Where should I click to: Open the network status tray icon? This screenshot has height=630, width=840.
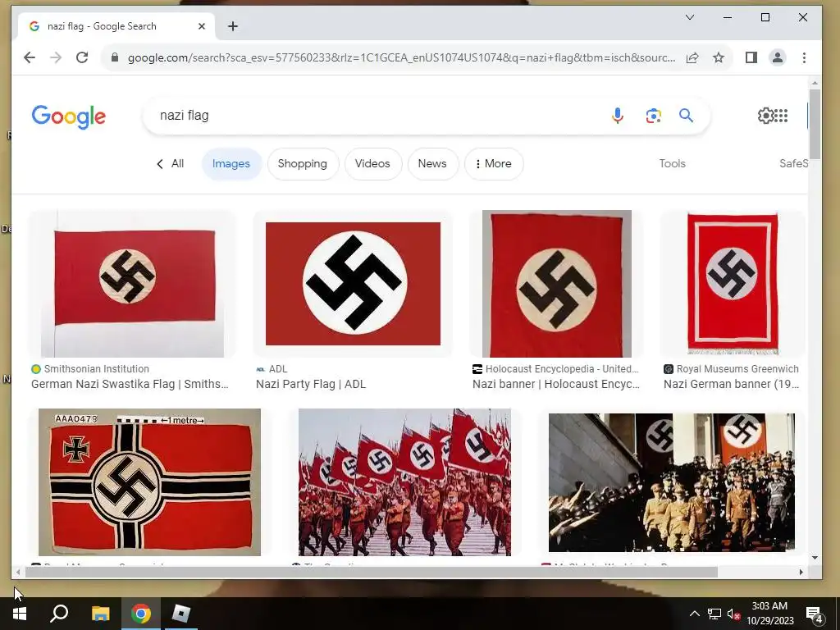(x=714, y=614)
